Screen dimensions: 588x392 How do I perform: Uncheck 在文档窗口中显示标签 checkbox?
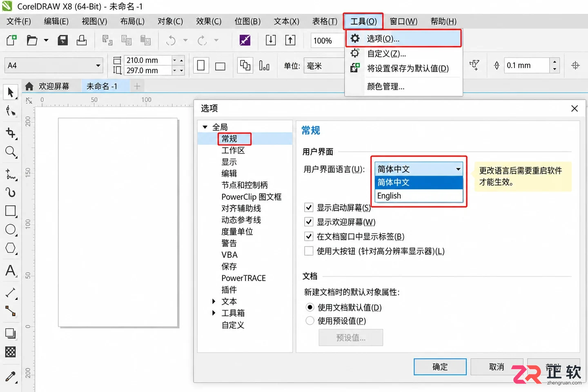[x=309, y=236]
